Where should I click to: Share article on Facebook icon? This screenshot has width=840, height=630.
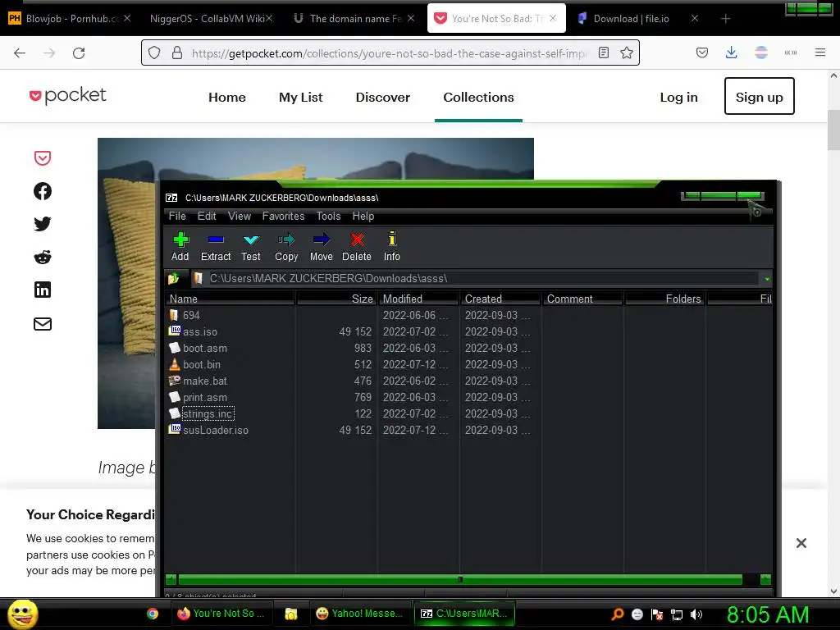43,191
